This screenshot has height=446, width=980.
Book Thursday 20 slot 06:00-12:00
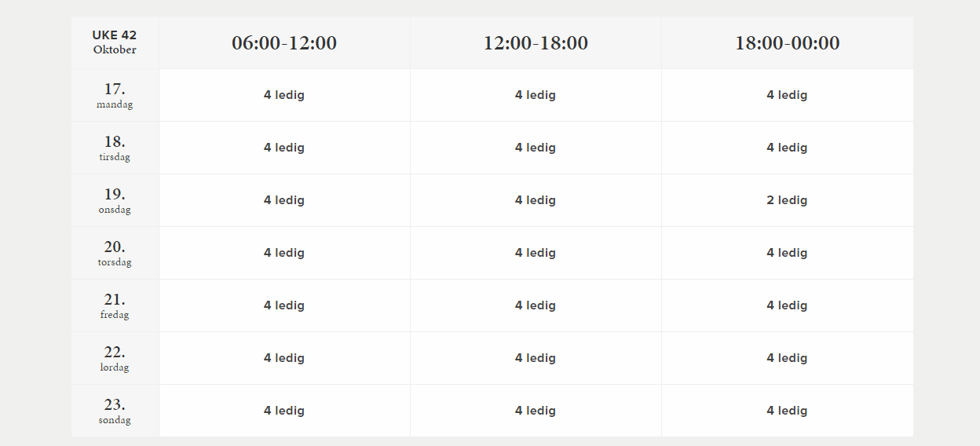[x=284, y=253]
